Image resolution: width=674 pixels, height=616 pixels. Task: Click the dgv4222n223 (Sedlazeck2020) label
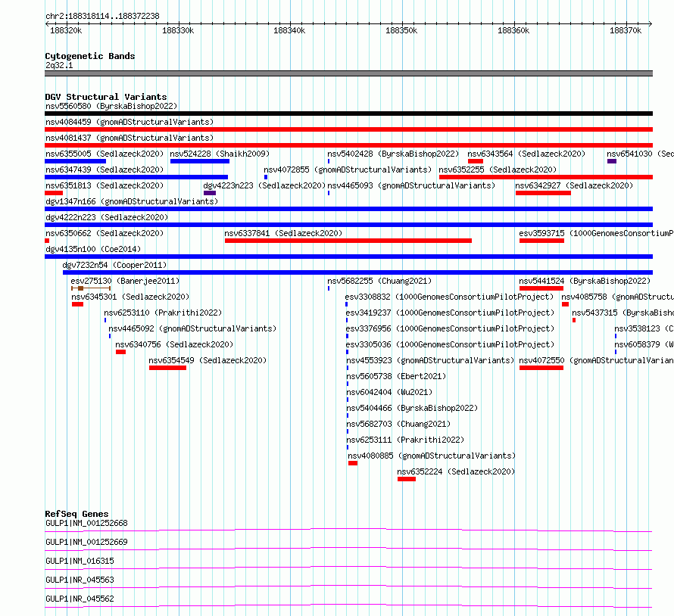click(x=107, y=217)
